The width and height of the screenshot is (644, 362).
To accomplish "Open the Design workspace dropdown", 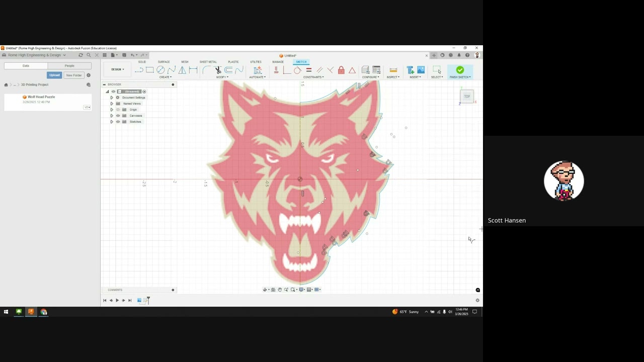I will click(118, 69).
